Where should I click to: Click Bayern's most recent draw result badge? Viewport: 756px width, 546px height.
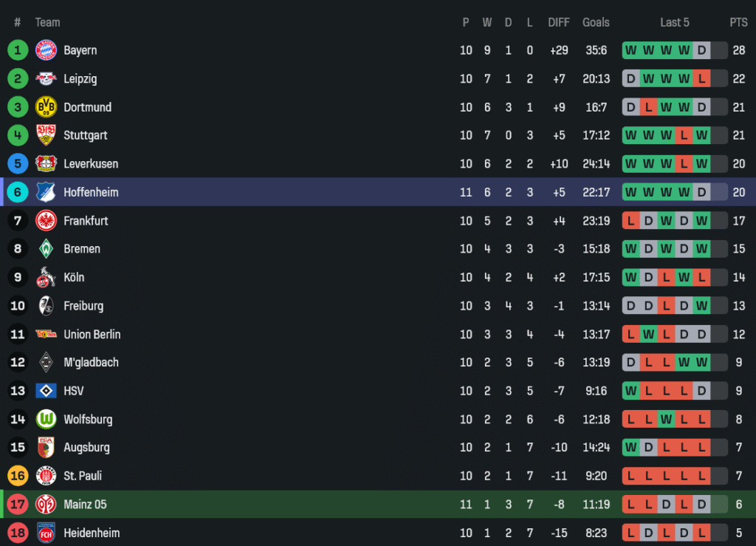click(x=701, y=50)
